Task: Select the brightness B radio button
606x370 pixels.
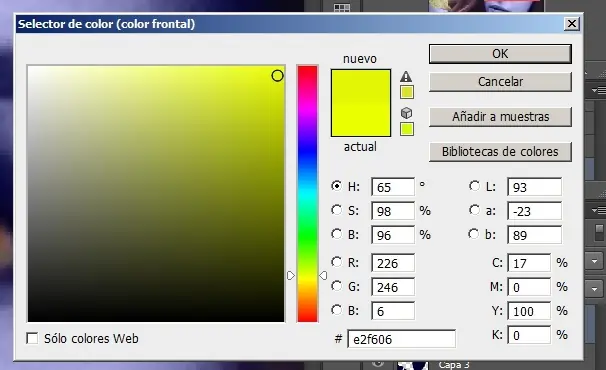Action: [337, 234]
